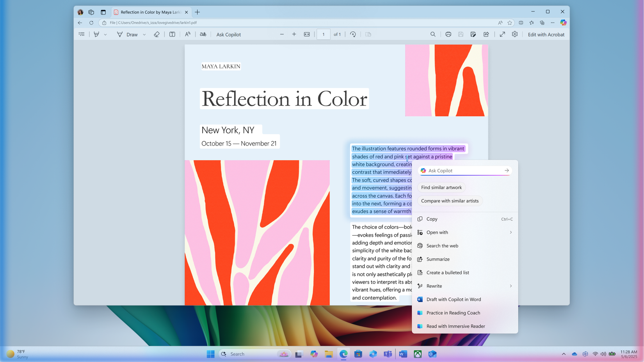Rotate the PDF page
Image resolution: width=644 pixels, height=362 pixels.
pyautogui.click(x=353, y=34)
